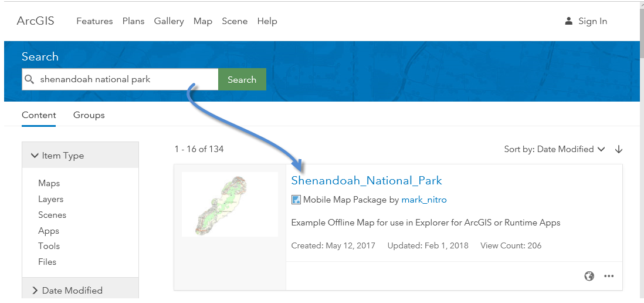644x303 pixels.
Task: Click the 'Updated: Feb 1, 2018' text
Action: (x=428, y=246)
